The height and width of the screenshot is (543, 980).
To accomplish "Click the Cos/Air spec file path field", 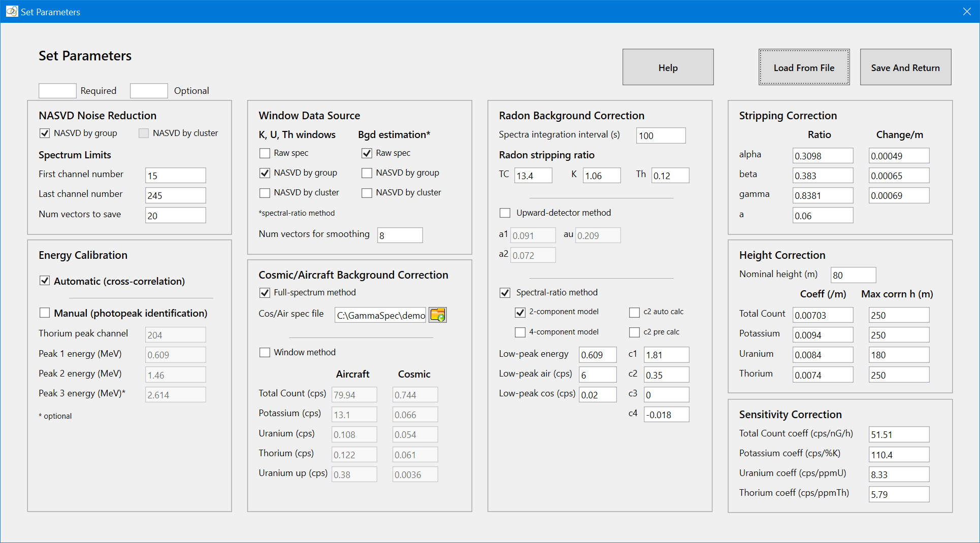I will [x=380, y=316].
